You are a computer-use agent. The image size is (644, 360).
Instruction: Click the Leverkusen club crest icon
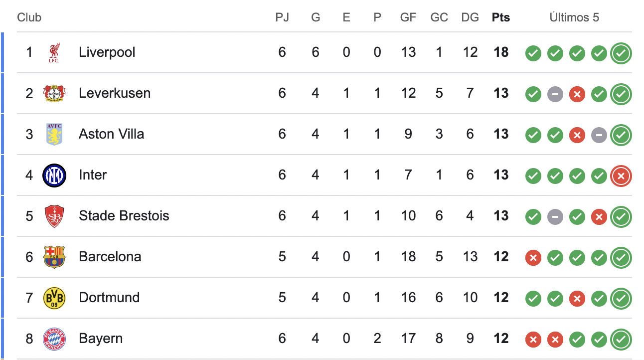pyautogui.click(x=54, y=93)
